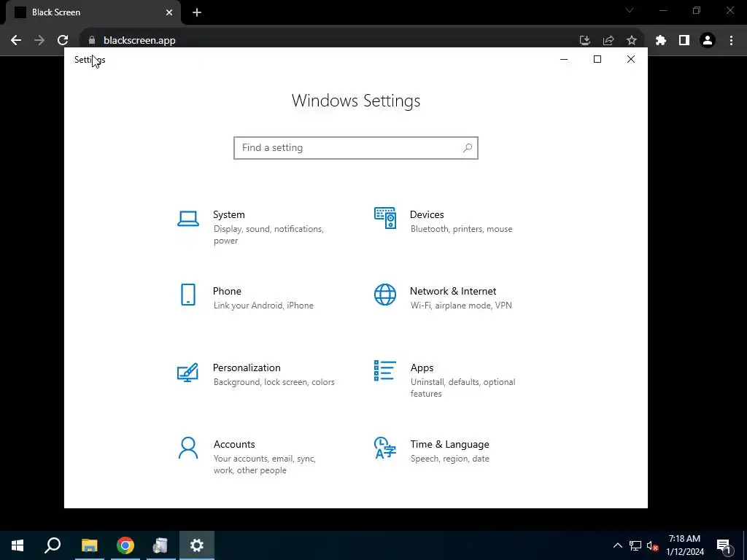Open Devices settings by its title
Image resolution: width=747 pixels, height=560 pixels.
[x=427, y=215]
